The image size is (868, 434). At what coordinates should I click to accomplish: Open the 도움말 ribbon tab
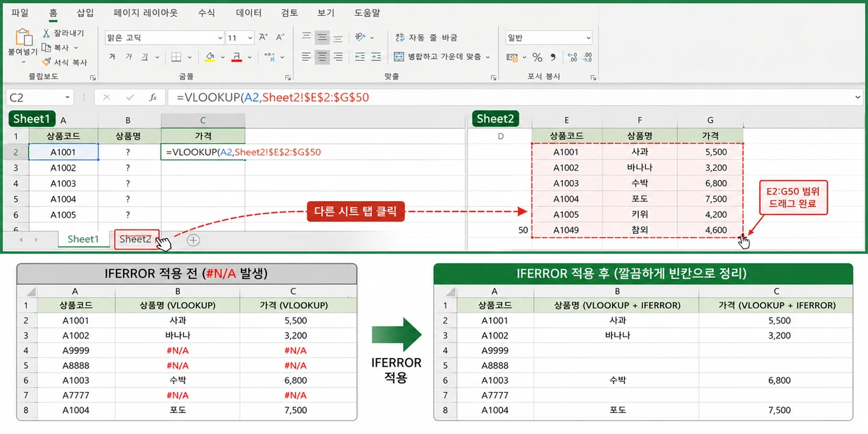[367, 13]
